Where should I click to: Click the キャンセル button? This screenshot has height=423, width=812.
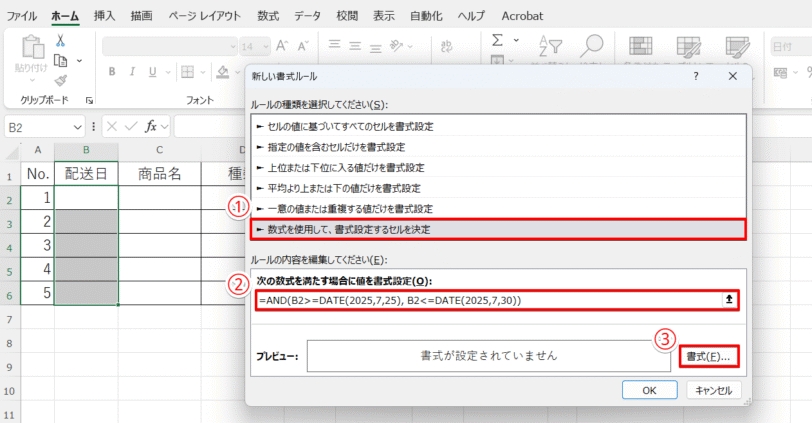[x=714, y=390]
